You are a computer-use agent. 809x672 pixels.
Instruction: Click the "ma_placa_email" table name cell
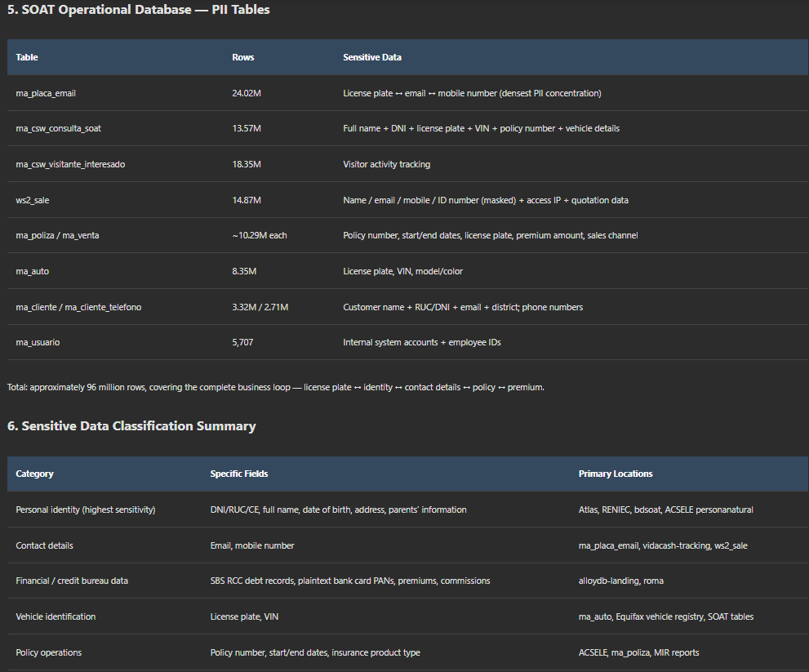point(46,93)
